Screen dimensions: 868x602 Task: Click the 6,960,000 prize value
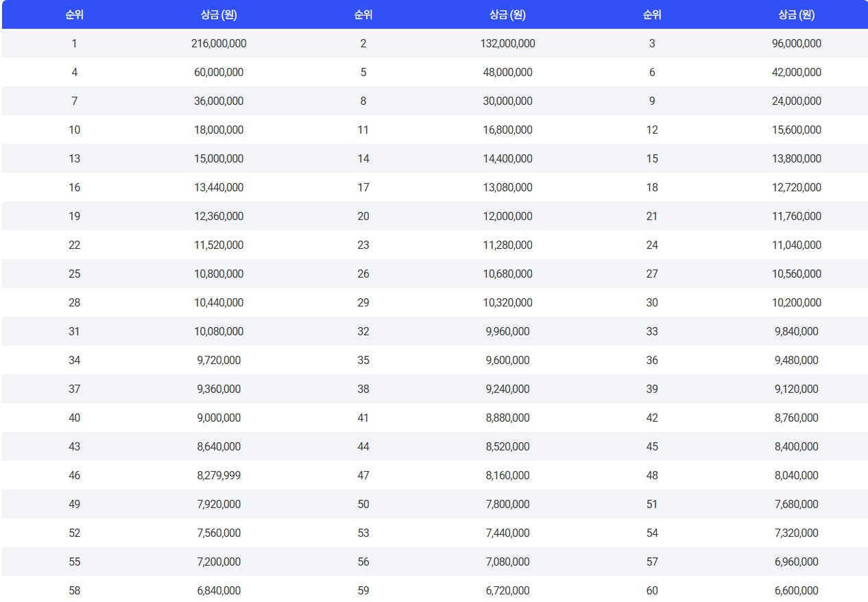(x=797, y=562)
